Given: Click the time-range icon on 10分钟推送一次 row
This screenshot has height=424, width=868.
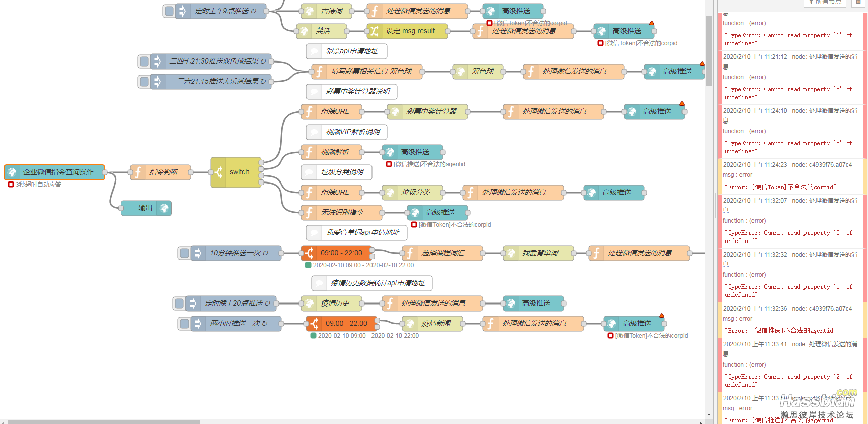Looking at the screenshot, I should (309, 253).
